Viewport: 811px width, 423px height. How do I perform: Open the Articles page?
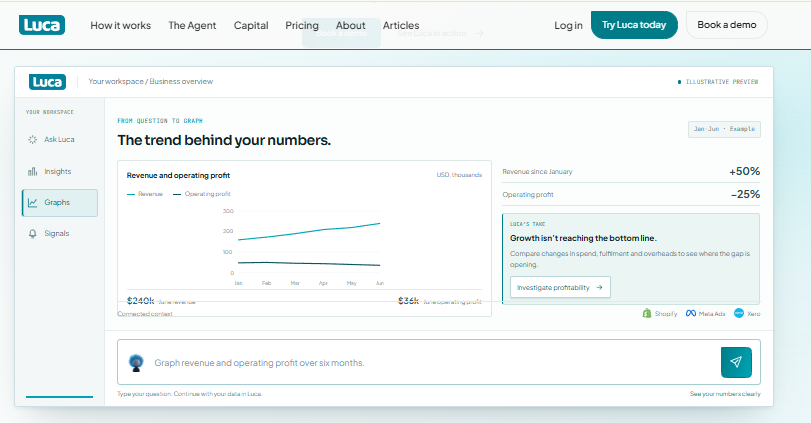(401, 25)
